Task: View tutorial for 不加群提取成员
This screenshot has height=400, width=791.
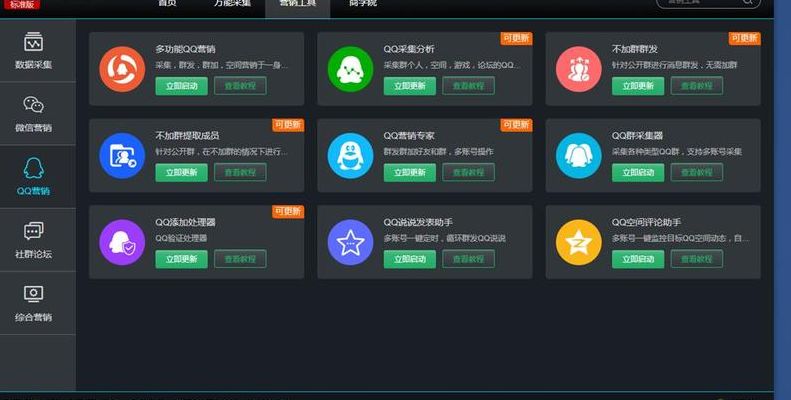Action: [x=240, y=173]
